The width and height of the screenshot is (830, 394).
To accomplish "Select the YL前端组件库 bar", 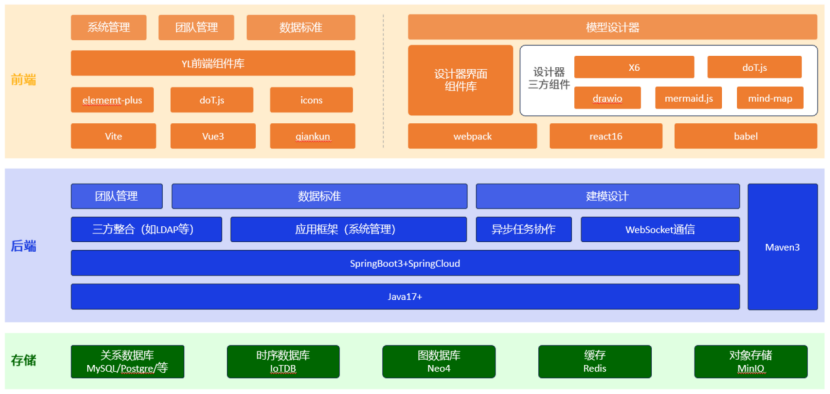I will (x=213, y=64).
